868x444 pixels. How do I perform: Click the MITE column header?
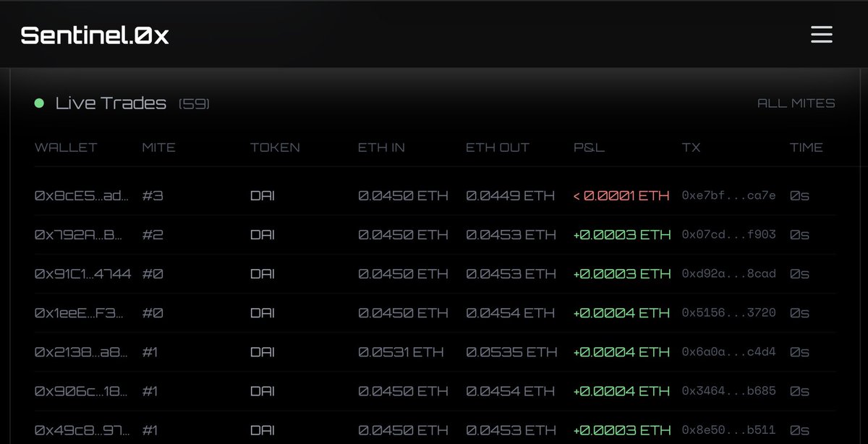click(159, 148)
